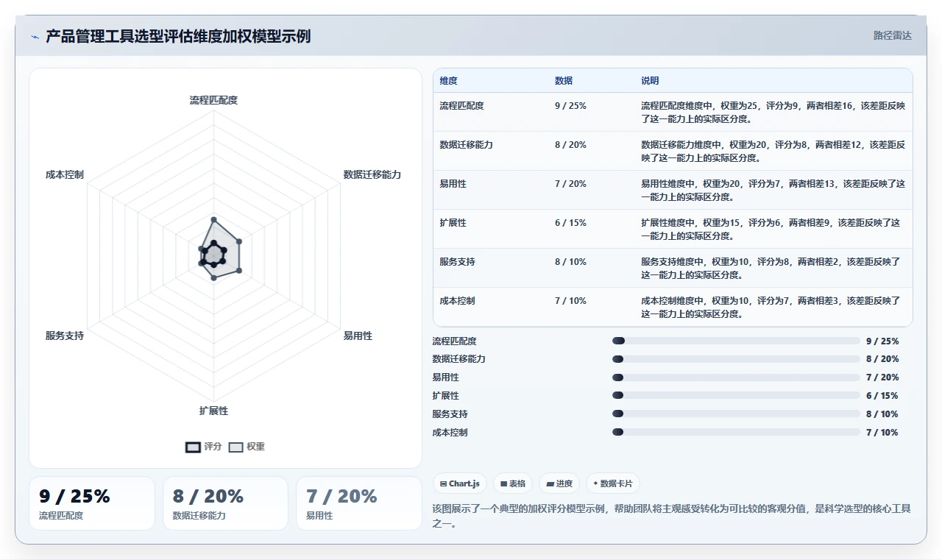
Task: Click the 易用性 progress bar
Action: coord(736,378)
